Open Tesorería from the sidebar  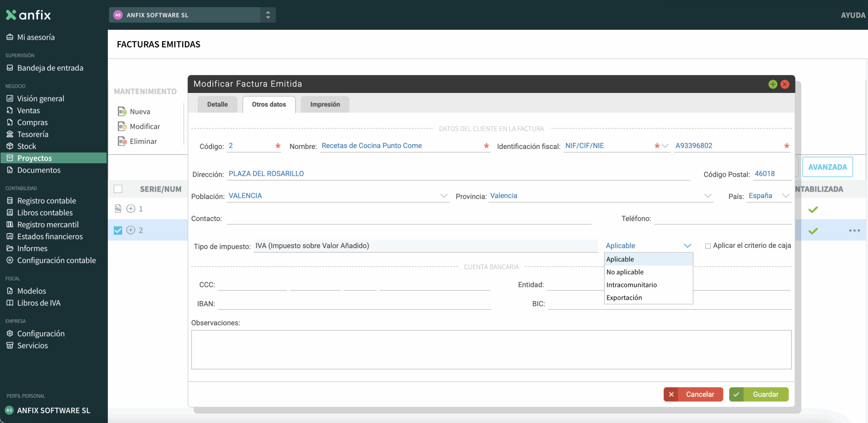pyautogui.click(x=33, y=134)
